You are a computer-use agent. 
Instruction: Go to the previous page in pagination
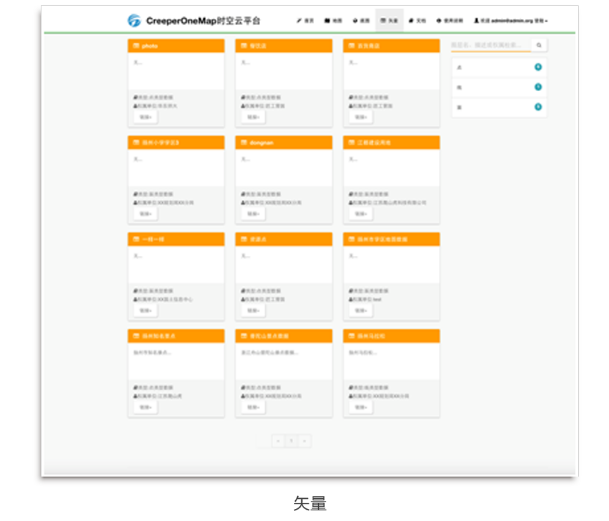(x=278, y=440)
